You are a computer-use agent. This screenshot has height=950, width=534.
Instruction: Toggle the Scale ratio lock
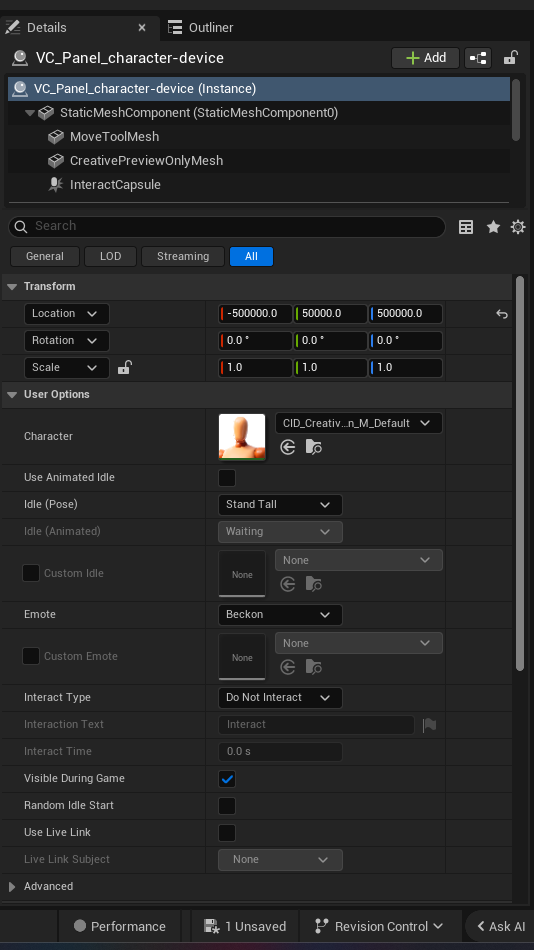point(124,367)
